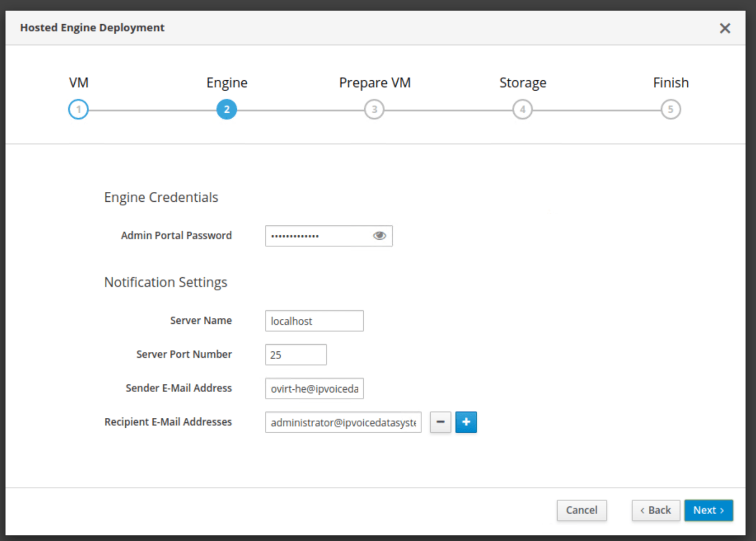The height and width of the screenshot is (541, 756).
Task: Go Back to previous step
Action: tap(655, 510)
